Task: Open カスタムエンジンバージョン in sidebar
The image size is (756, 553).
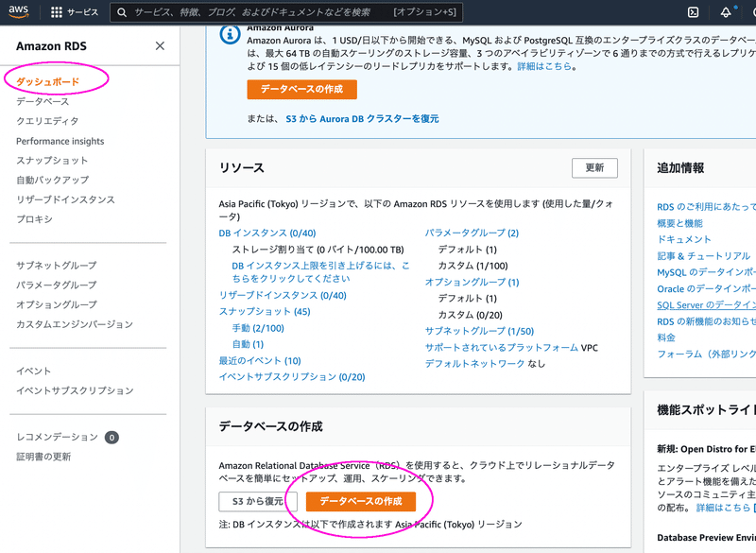Action: click(75, 324)
